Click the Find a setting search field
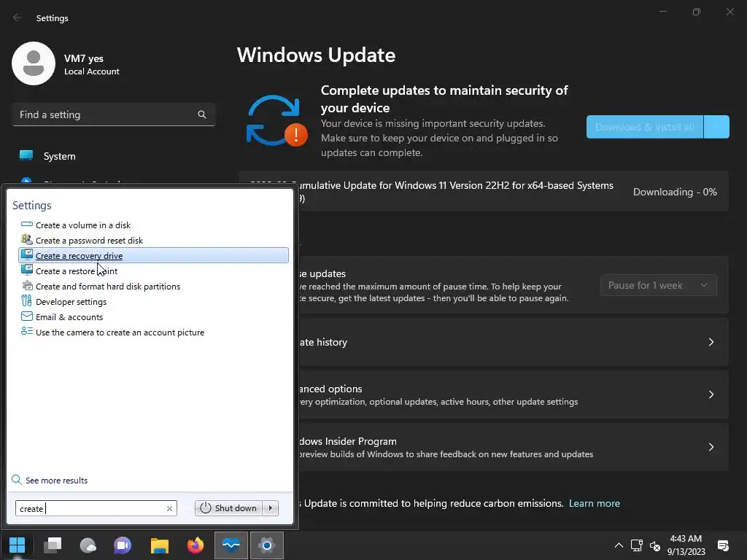The width and height of the screenshot is (747, 560). click(113, 114)
